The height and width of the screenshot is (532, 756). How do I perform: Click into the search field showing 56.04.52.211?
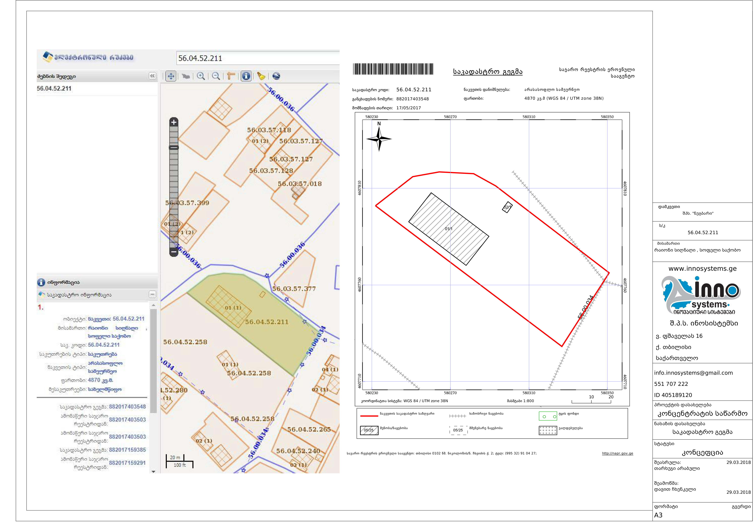258,58
